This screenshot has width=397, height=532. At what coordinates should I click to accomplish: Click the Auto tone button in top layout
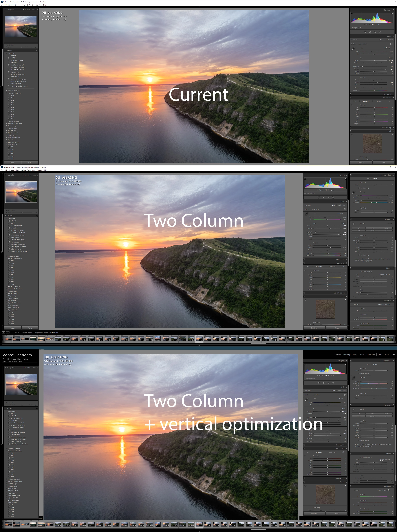[390, 58]
